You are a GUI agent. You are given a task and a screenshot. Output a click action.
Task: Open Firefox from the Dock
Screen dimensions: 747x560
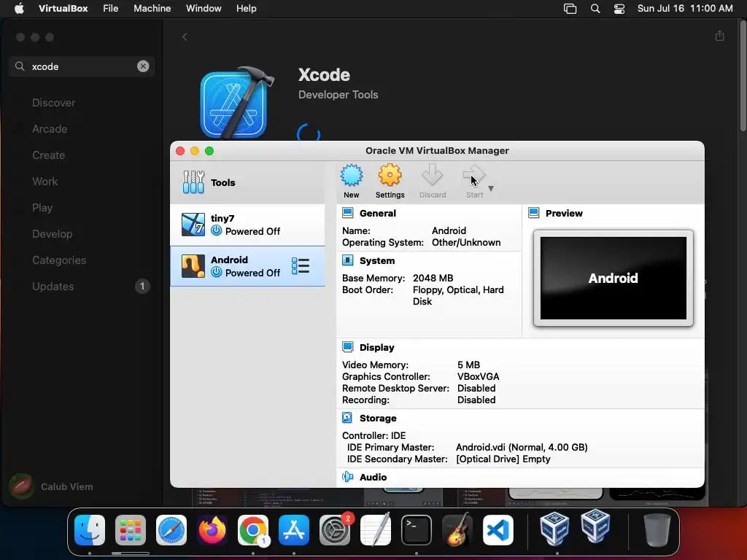pyautogui.click(x=212, y=530)
